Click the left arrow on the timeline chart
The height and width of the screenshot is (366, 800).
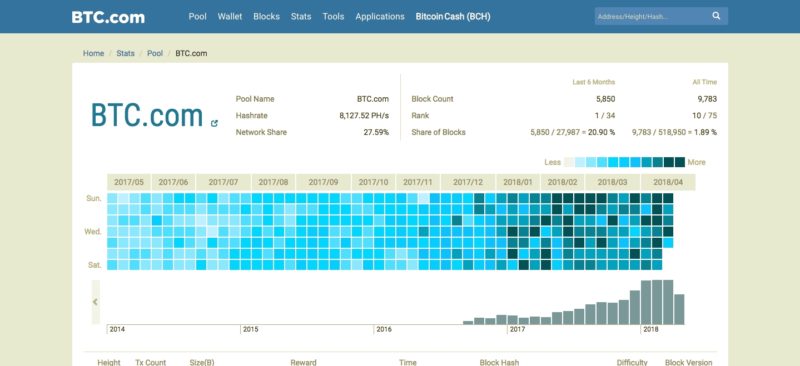coord(95,302)
